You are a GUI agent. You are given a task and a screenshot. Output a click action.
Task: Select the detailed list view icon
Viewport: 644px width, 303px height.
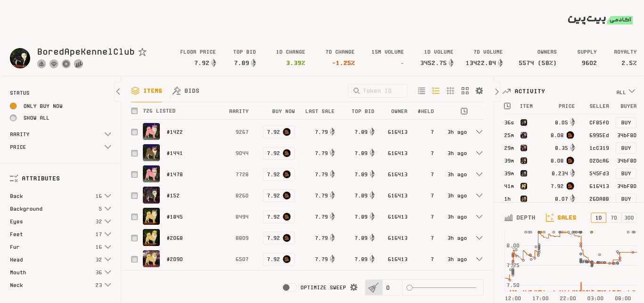pos(436,91)
